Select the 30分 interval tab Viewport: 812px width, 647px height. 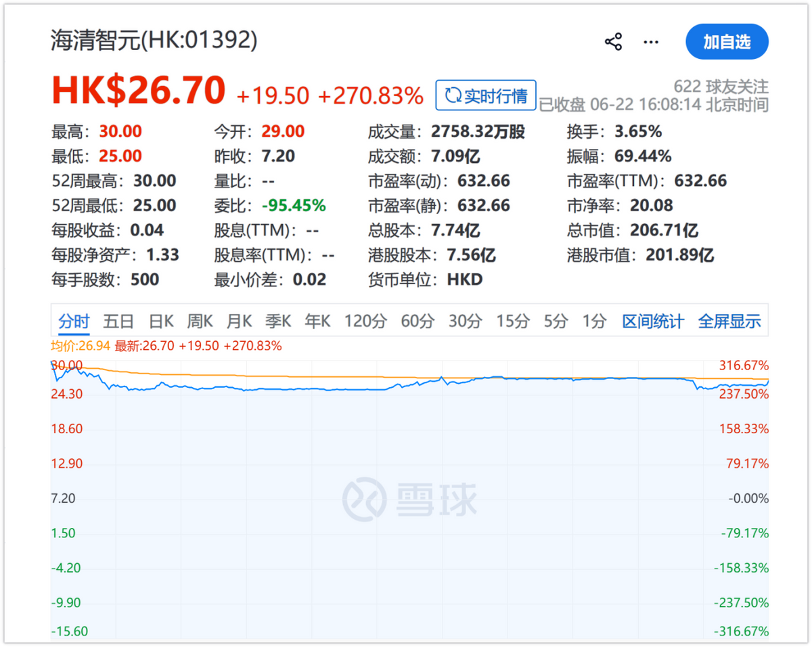[466, 321]
